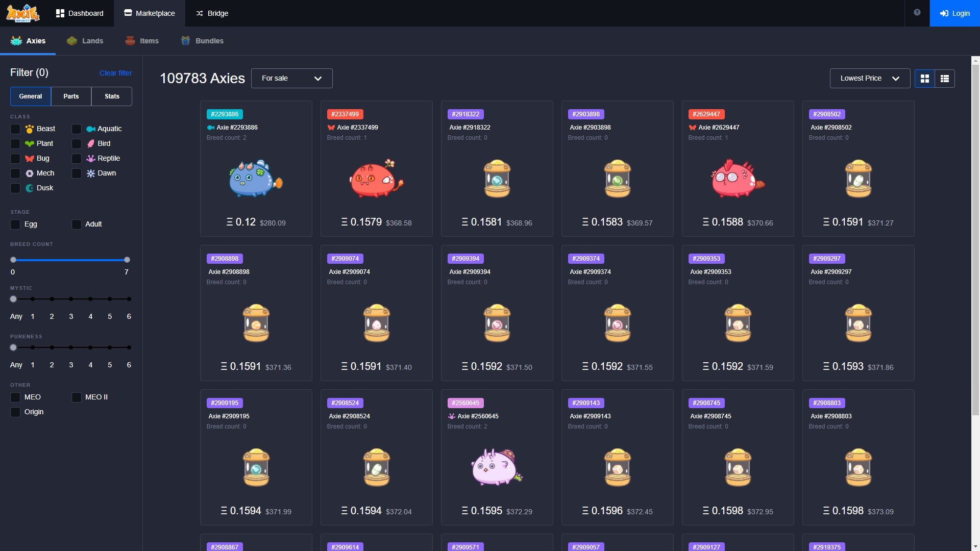980x551 pixels.
Task: Toggle the Origin filter checkbox
Action: click(15, 412)
